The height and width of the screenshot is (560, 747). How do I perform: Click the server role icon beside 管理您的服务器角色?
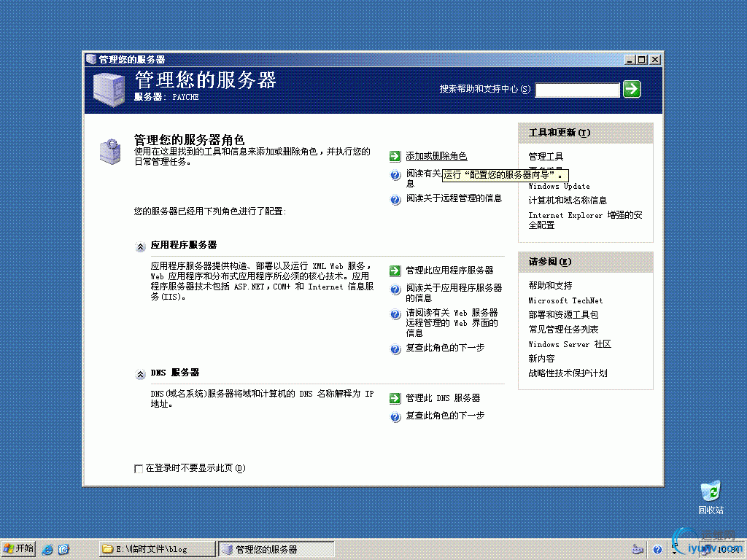110,152
